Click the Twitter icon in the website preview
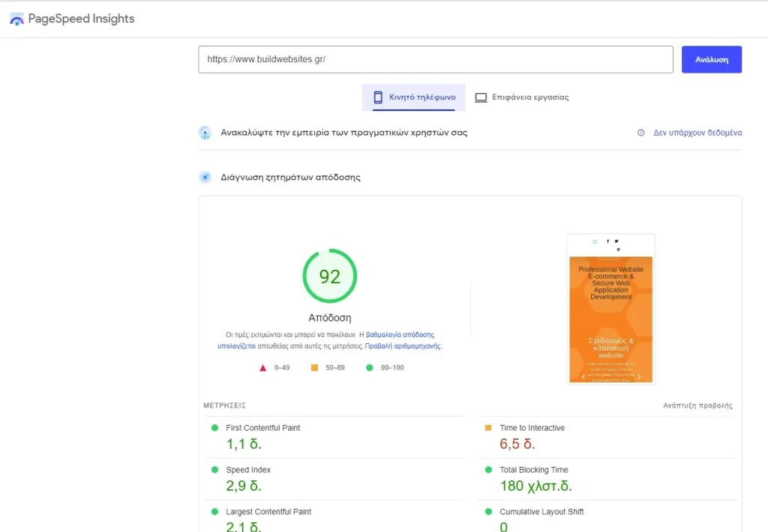The width and height of the screenshot is (768, 532). (x=616, y=241)
